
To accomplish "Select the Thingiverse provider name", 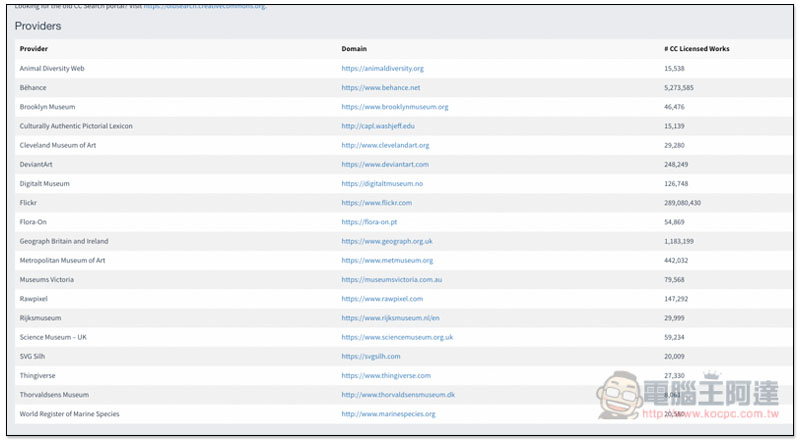I will (37, 376).
